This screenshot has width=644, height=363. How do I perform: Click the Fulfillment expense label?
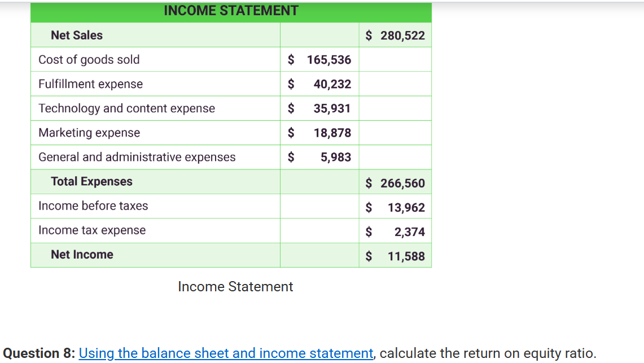(x=91, y=84)
